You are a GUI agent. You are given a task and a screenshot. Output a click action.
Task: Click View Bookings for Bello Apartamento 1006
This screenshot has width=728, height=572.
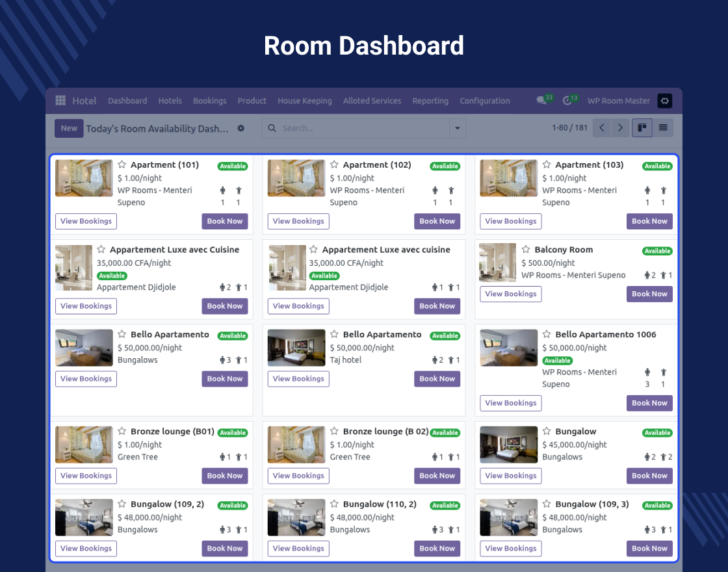511,403
